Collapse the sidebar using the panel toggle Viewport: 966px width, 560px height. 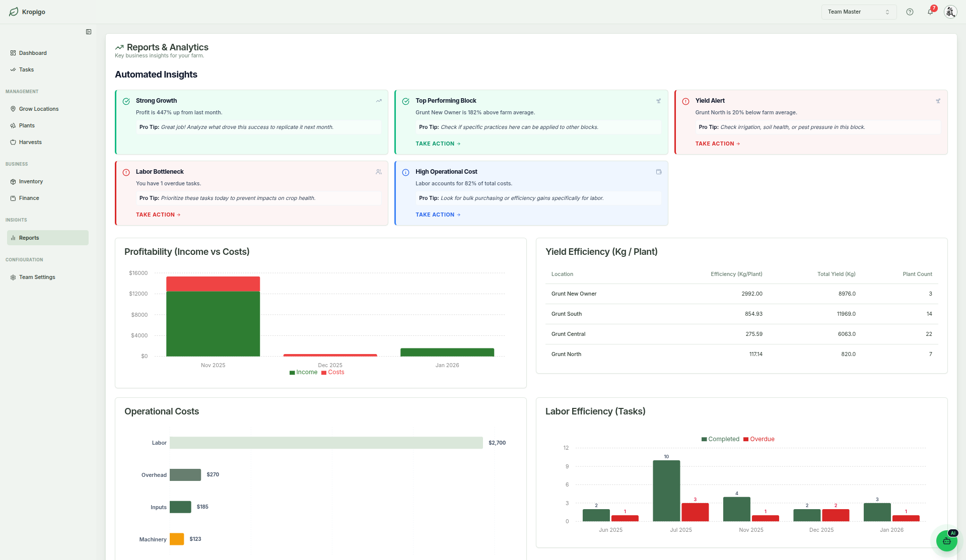click(x=89, y=32)
